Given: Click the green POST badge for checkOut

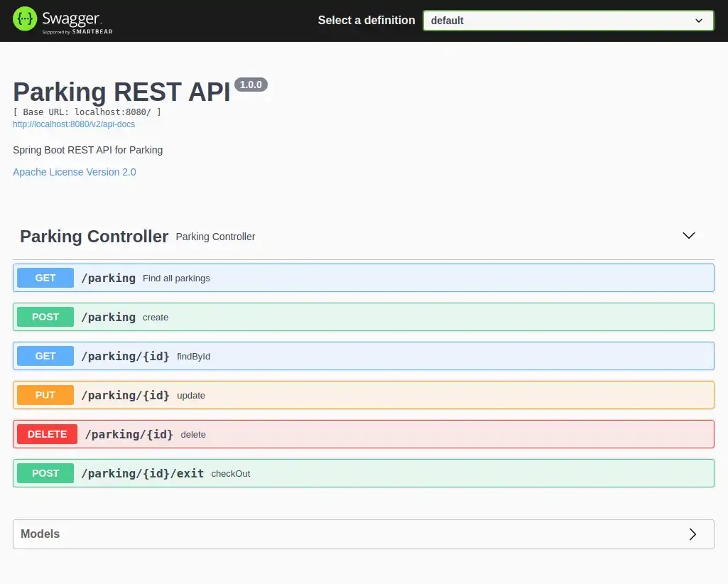Looking at the screenshot, I should (x=45, y=473).
